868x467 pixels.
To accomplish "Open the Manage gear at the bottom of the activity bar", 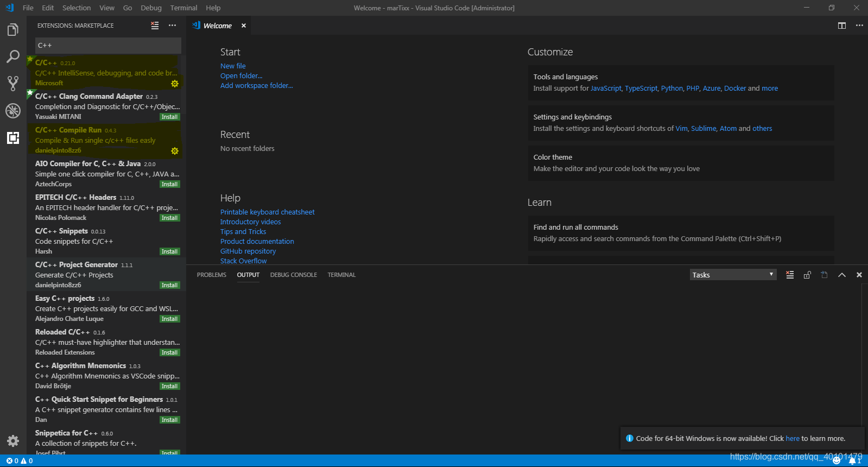I will (x=13, y=441).
